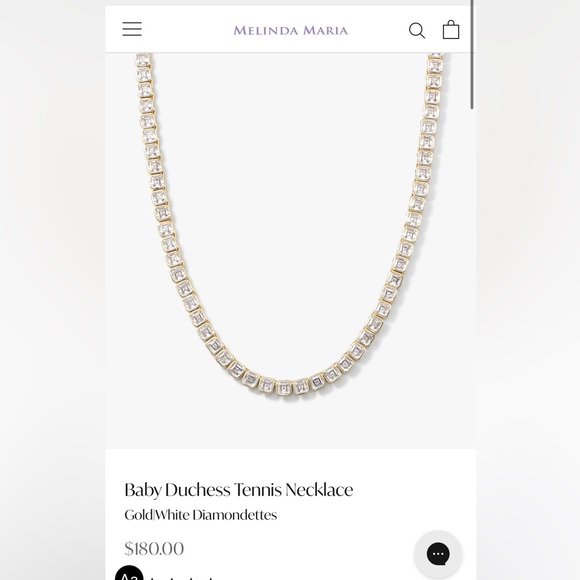This screenshot has height=580, width=580.
Task: View the shopping bag
Action: (x=451, y=30)
